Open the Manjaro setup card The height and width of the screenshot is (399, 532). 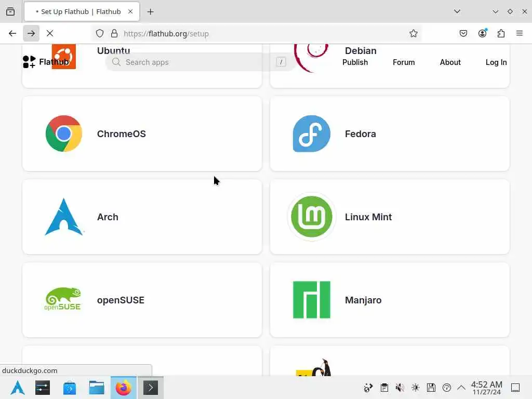coord(390,300)
